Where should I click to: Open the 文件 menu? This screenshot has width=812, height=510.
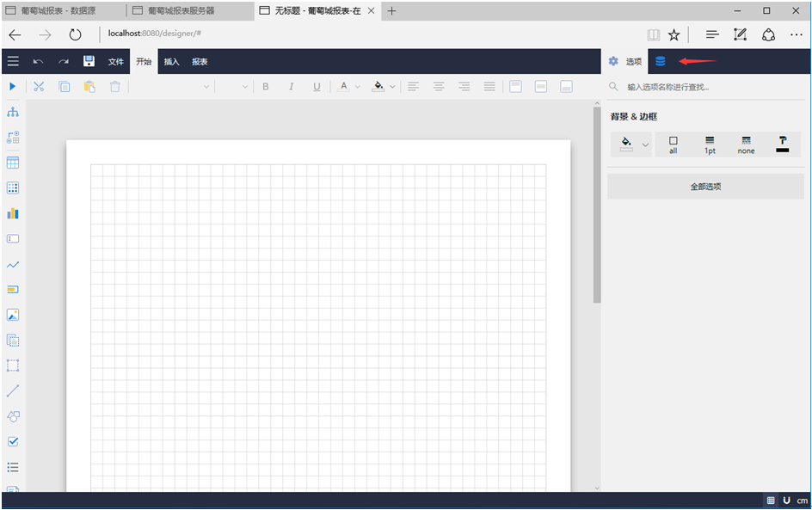(x=115, y=62)
